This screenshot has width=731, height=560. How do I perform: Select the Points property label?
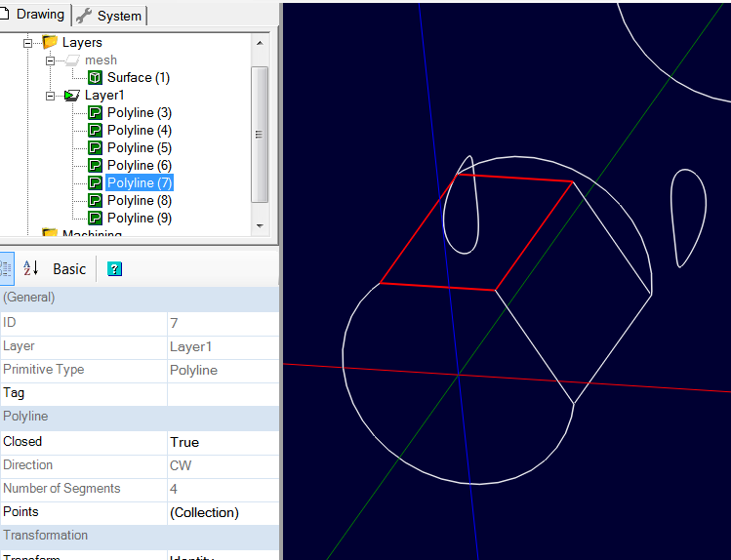[20, 511]
